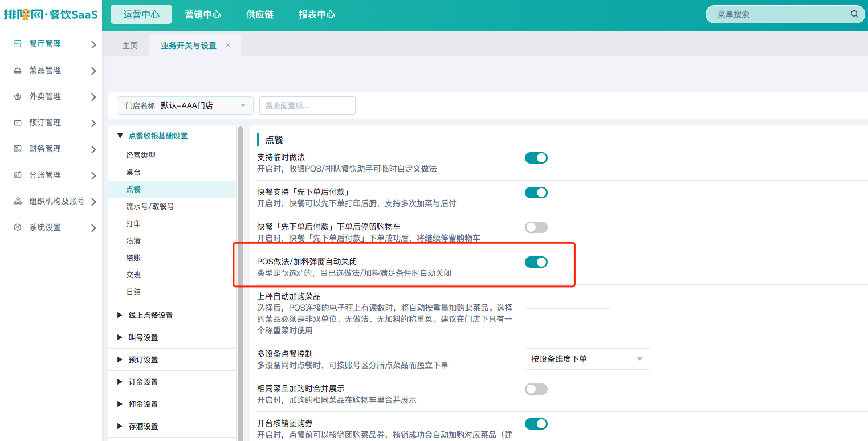Disable 快餐支持「先下单后付款」 switch
868x441 pixels.
point(536,193)
